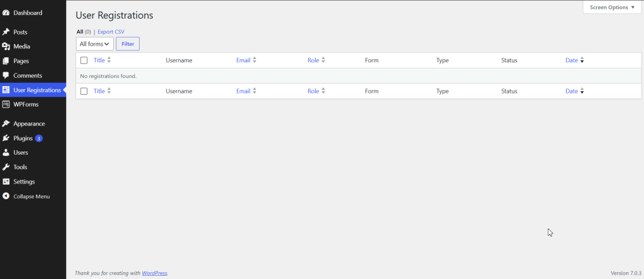Image resolution: width=644 pixels, height=279 pixels.
Task: Click the Comments speech bubble icon
Action: click(6, 75)
